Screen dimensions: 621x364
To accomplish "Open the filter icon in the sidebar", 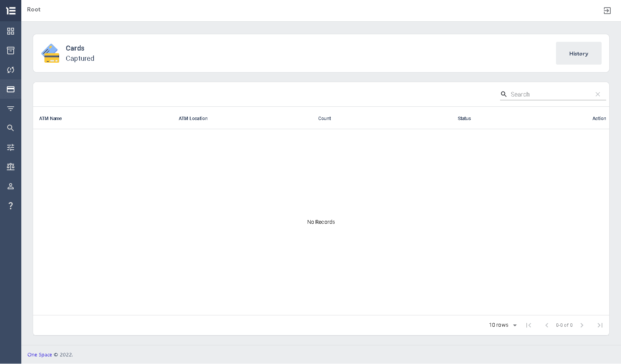I will pos(10,109).
